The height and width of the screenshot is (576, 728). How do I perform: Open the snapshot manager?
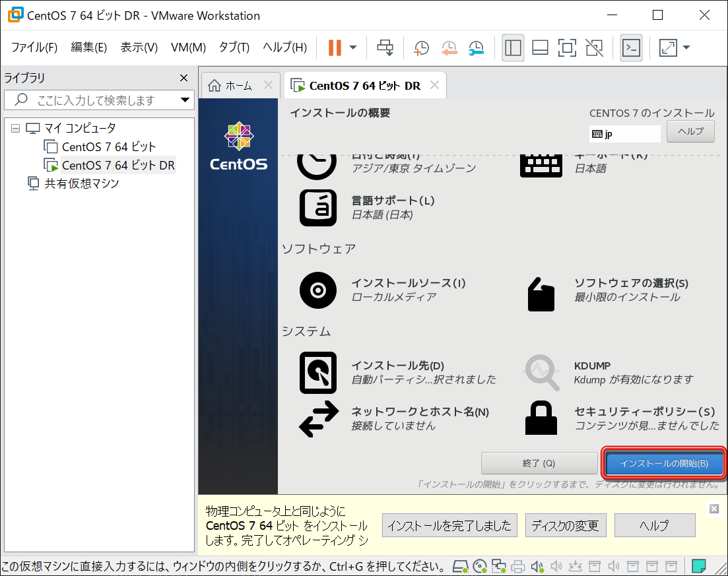click(x=477, y=48)
